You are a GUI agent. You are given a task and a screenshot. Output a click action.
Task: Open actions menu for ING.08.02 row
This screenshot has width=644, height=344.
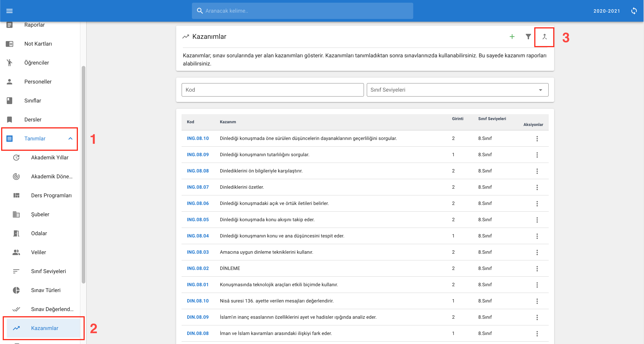click(537, 269)
